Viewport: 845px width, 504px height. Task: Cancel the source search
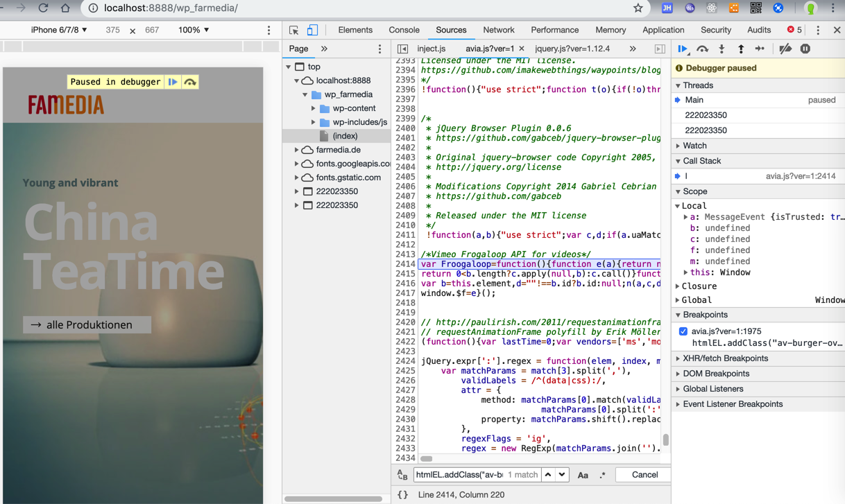(645, 475)
